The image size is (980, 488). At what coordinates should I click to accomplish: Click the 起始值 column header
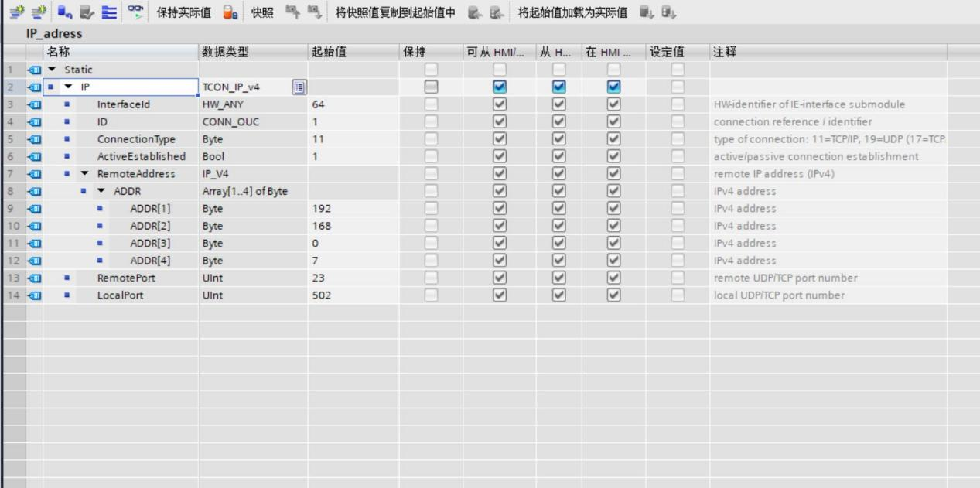click(x=328, y=52)
